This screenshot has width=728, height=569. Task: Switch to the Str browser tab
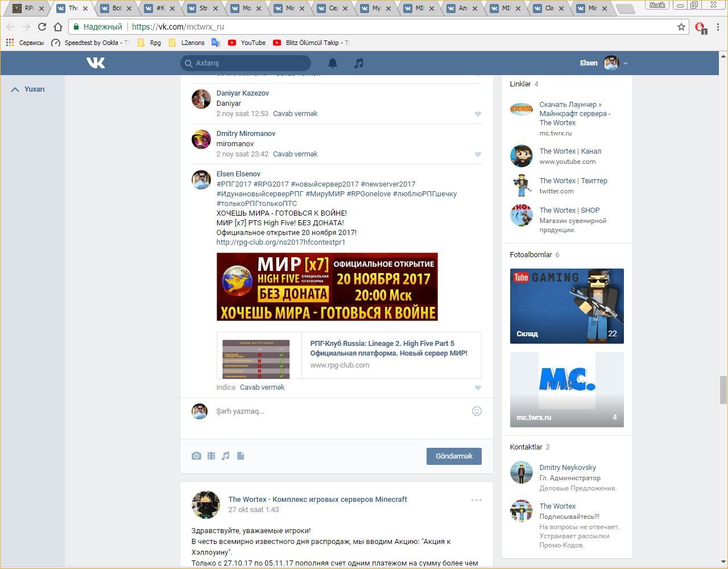click(204, 8)
